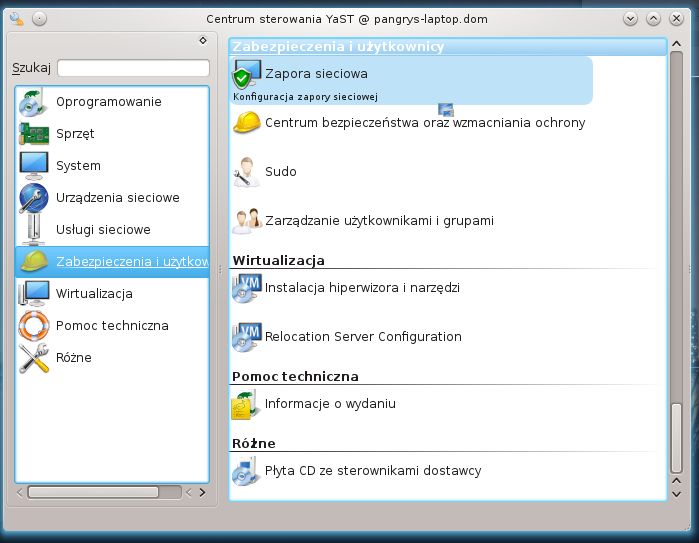Open Instalacja hiperwizora VM icon

pos(247,288)
